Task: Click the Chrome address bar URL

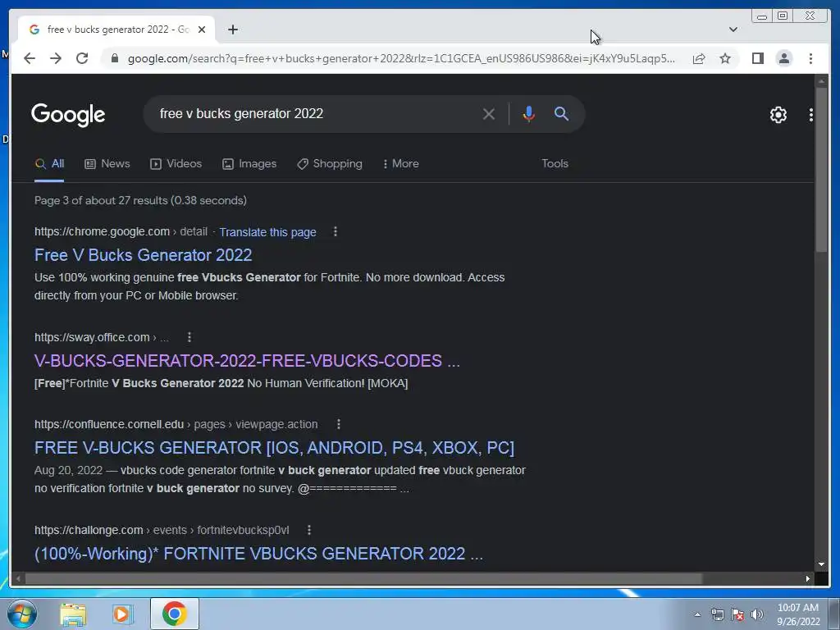Action: [401, 58]
